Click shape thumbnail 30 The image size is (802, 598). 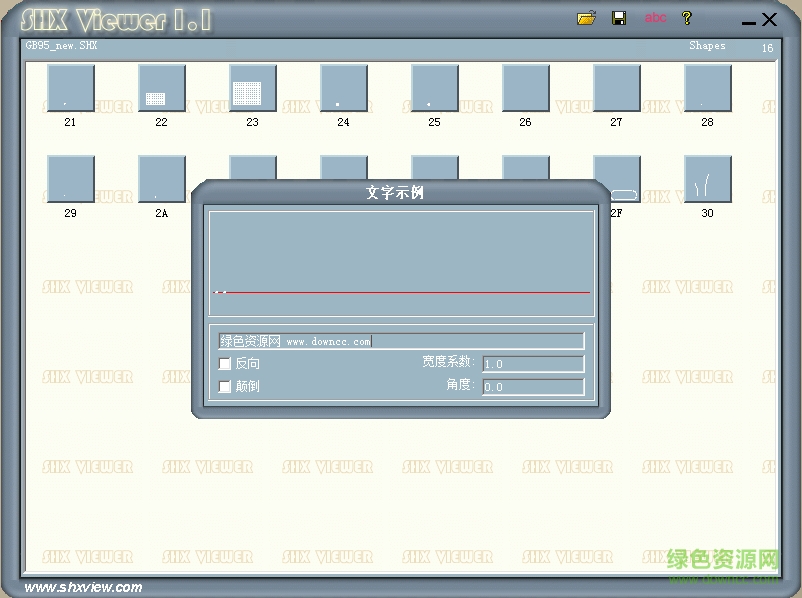(x=707, y=180)
